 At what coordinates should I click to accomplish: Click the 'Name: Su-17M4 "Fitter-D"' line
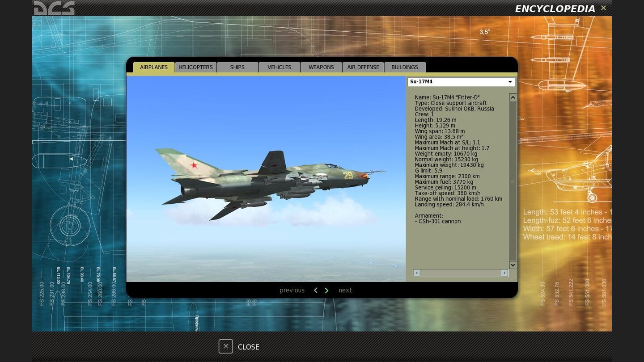(x=447, y=97)
